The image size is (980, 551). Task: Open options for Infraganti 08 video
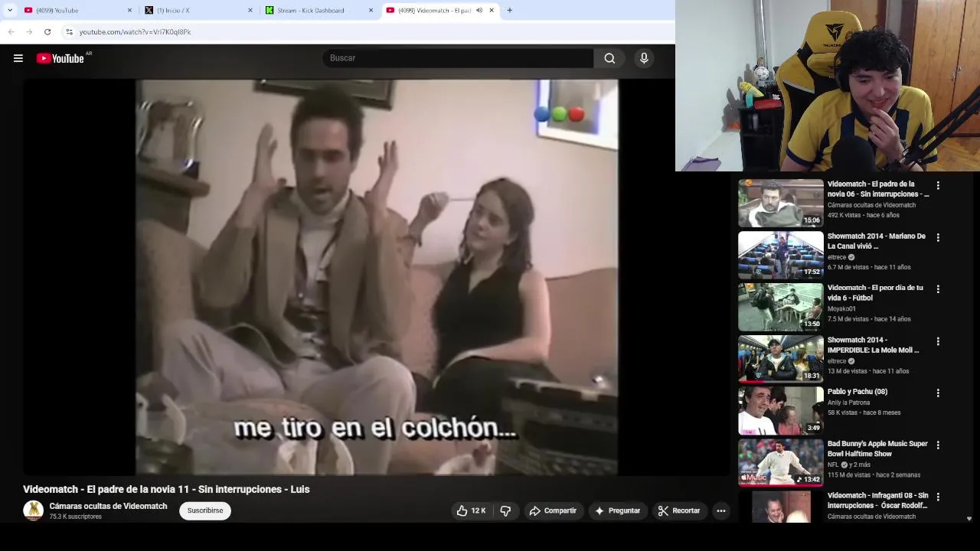[938, 497]
